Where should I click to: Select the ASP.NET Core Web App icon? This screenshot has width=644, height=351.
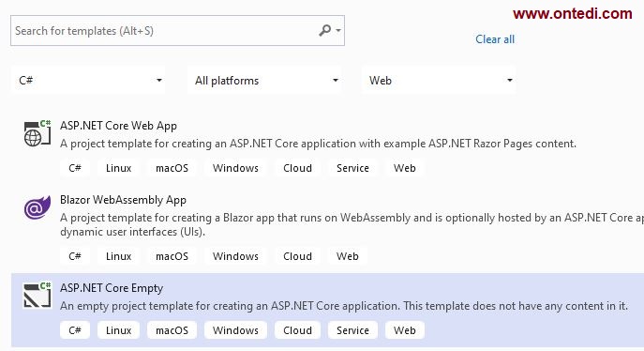point(37,133)
